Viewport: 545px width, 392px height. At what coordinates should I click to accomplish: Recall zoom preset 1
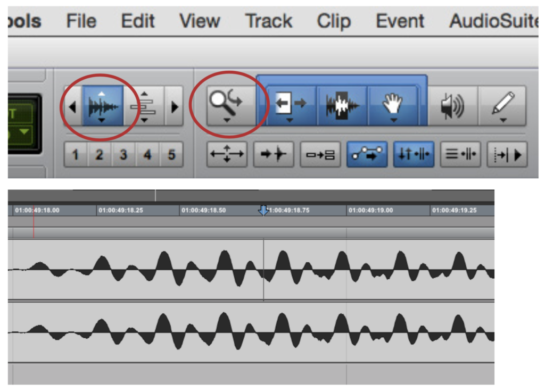pos(76,154)
